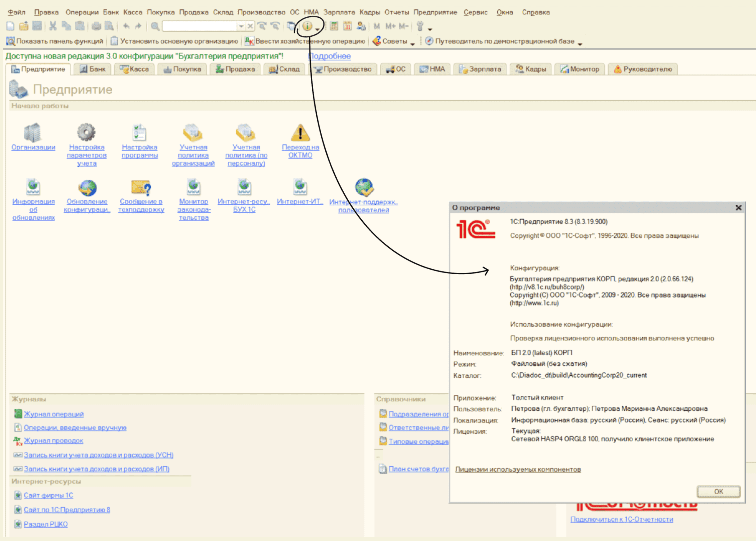756x541 pixels.
Task: Open Сайт по 1С:Предприятию 8 link
Action: point(67,510)
